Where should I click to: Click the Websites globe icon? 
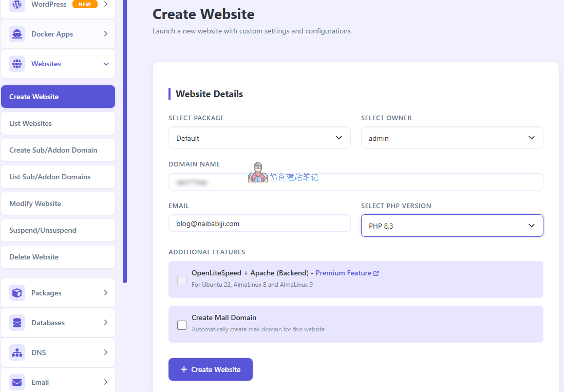[17, 64]
